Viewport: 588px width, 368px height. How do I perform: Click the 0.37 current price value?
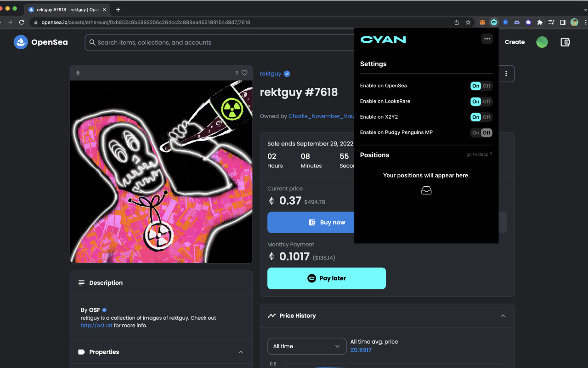coord(290,201)
